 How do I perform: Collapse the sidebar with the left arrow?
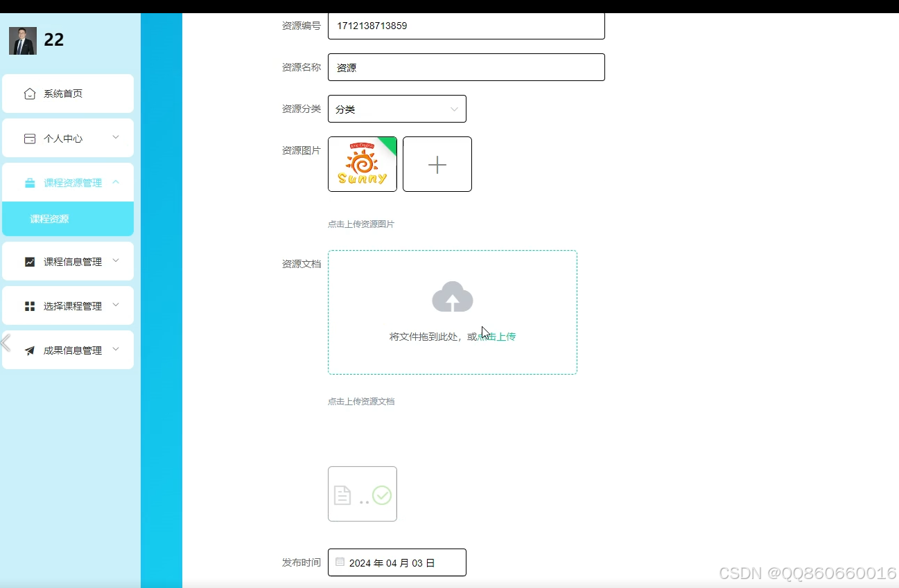(x=5, y=343)
